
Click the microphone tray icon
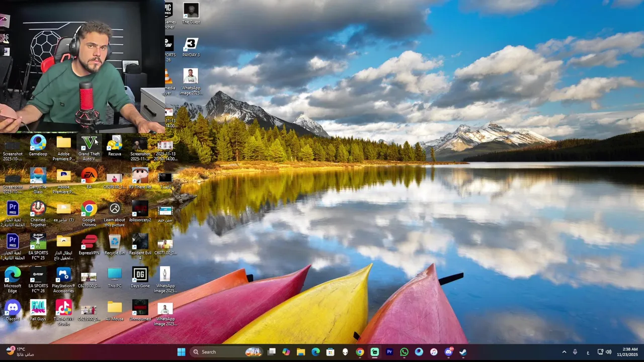coord(575,352)
